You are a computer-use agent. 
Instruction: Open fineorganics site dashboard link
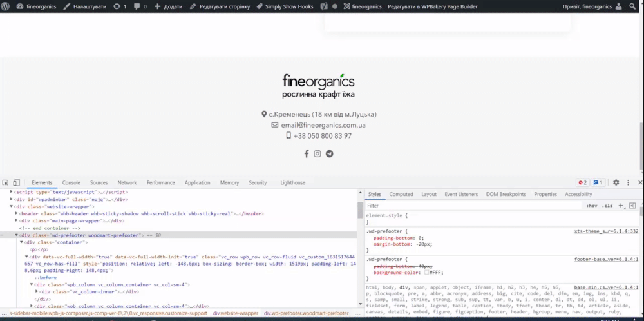(36, 6)
